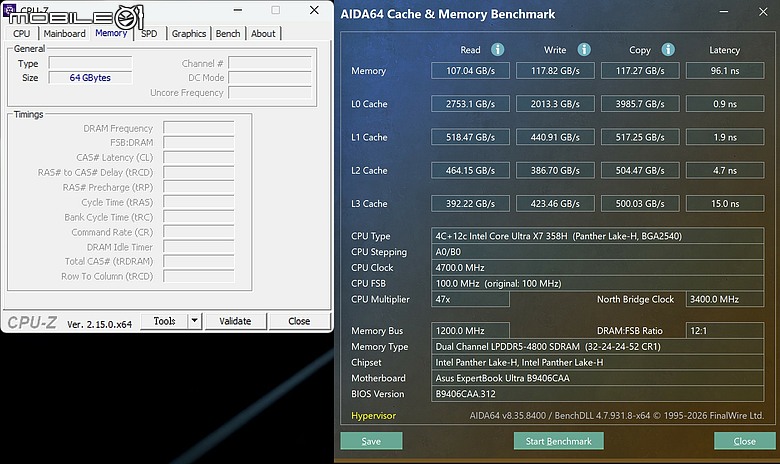Click the DRAM:FSB Ratio value 12:1

[725, 331]
